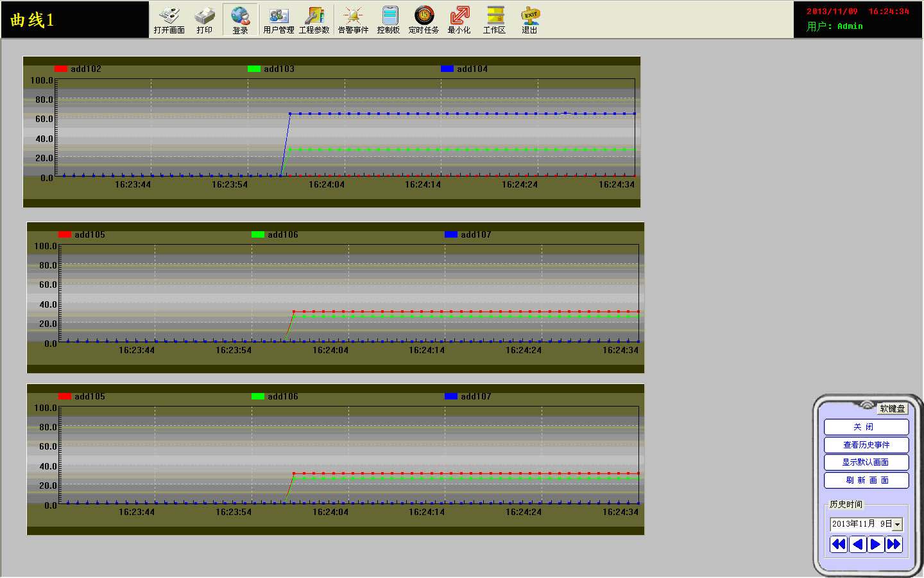Click the 最小化 (Minimize) red arrows icon
Image resolution: width=924 pixels, height=578 pixels.
coord(459,19)
